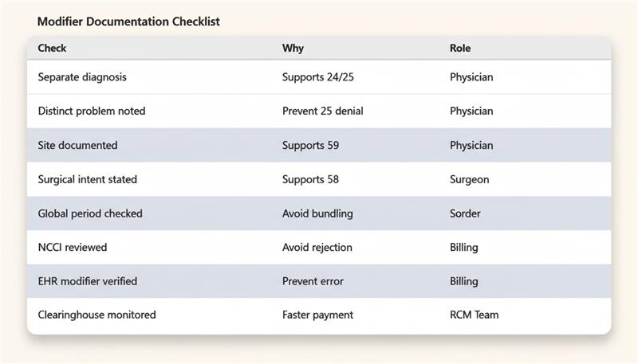Click the Role column header
The width and height of the screenshot is (638, 364).
[x=460, y=48]
